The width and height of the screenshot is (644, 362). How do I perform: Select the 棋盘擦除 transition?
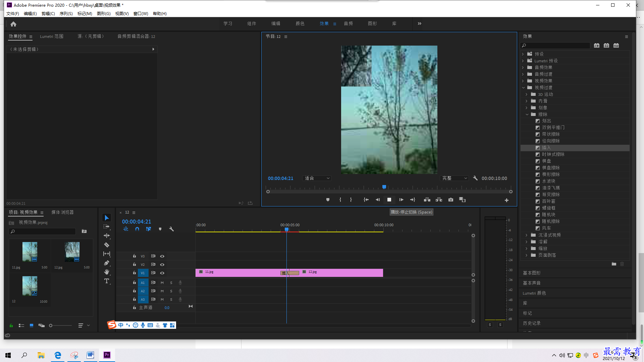coord(551,168)
